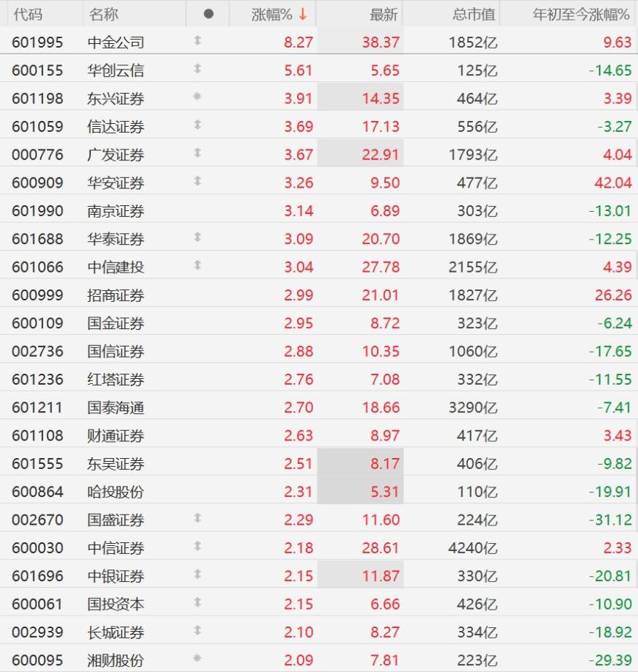The width and height of the screenshot is (638, 672).
Task: Open stock 东兴证券 by its name
Action: point(116,99)
